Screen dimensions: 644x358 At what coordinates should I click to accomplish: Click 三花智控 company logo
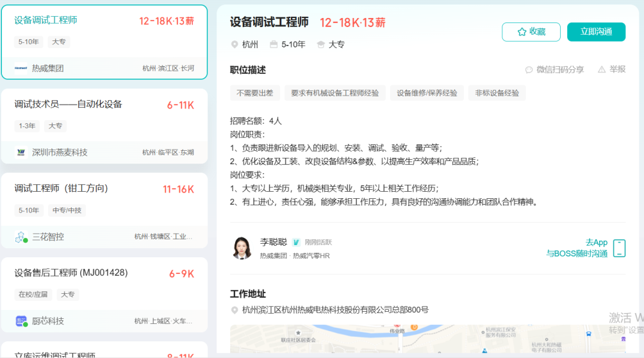(21, 237)
